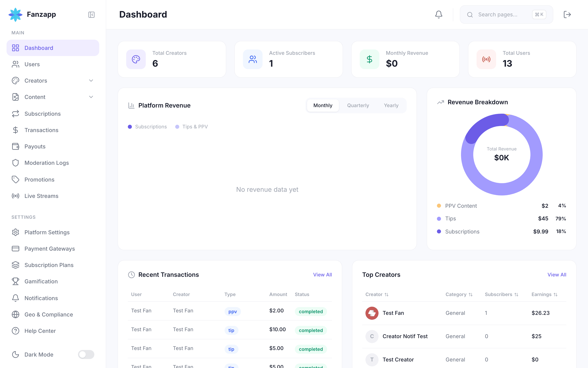Click the completed status on the $10.00 transaction
This screenshot has height=368, width=588.
(x=311, y=330)
